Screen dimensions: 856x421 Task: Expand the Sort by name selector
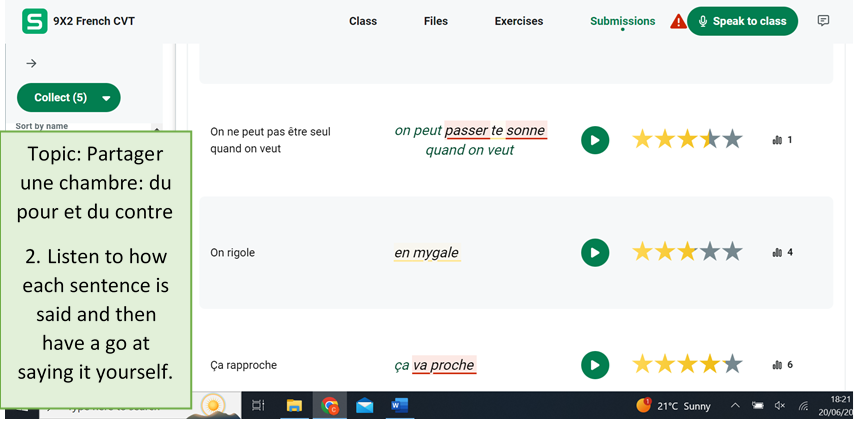(42, 126)
